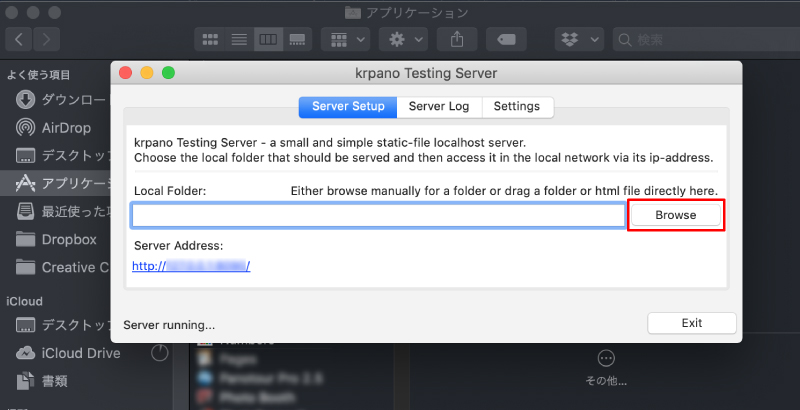Open the server address http link
The width and height of the screenshot is (800, 410).
[x=191, y=266]
